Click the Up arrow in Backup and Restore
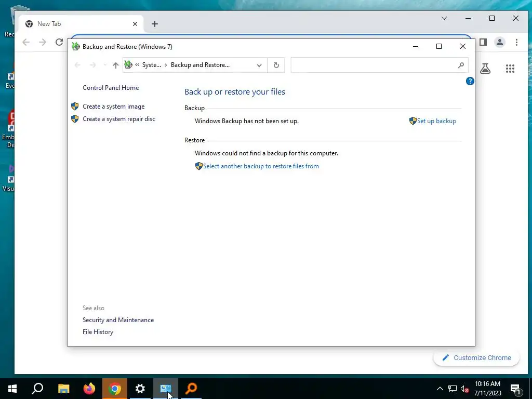This screenshot has width=532, height=399. pos(116,65)
